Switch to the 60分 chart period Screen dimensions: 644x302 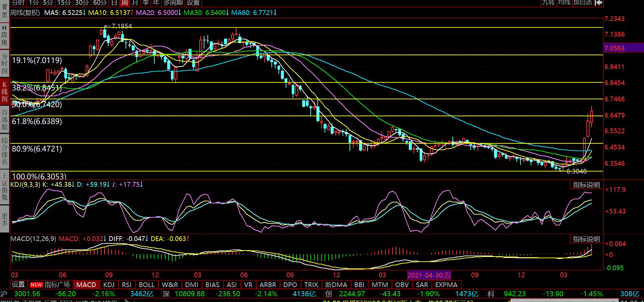[x=100, y=3]
